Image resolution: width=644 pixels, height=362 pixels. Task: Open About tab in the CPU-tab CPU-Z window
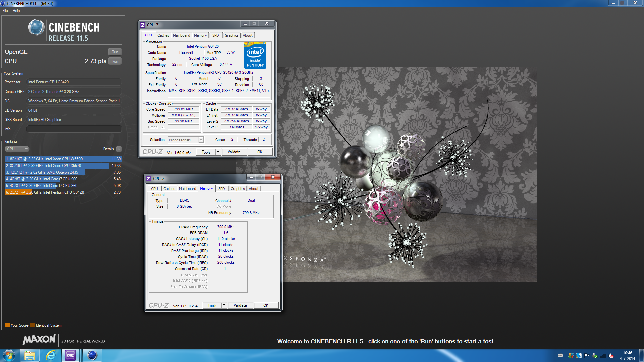point(248,35)
